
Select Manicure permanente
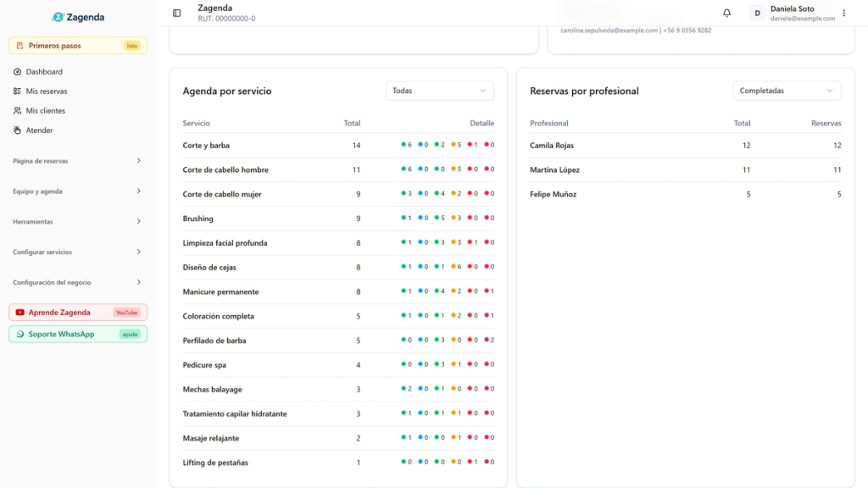(338, 291)
